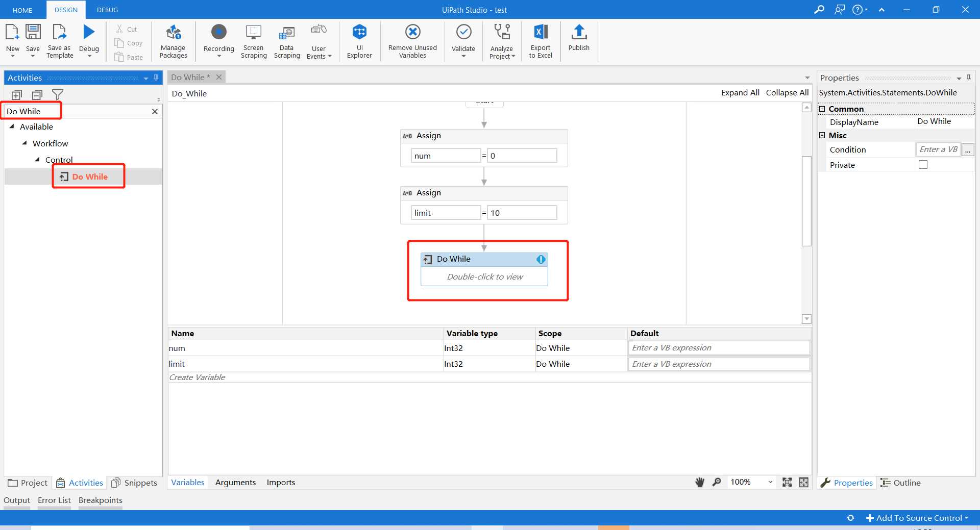Open the Recording tool
This screenshot has height=530, width=980.
pyautogui.click(x=218, y=40)
